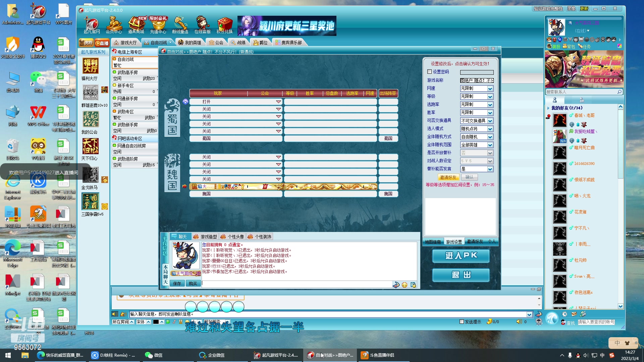Pick font color black swatch

pos(156,322)
